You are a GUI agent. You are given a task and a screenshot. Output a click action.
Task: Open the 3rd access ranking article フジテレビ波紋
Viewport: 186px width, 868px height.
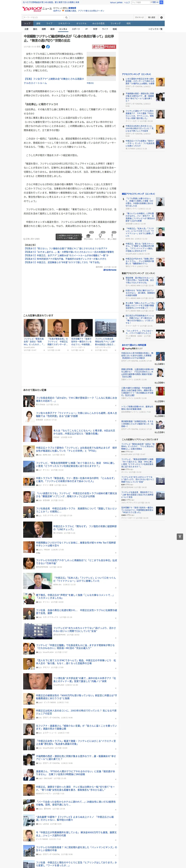coord(143,116)
